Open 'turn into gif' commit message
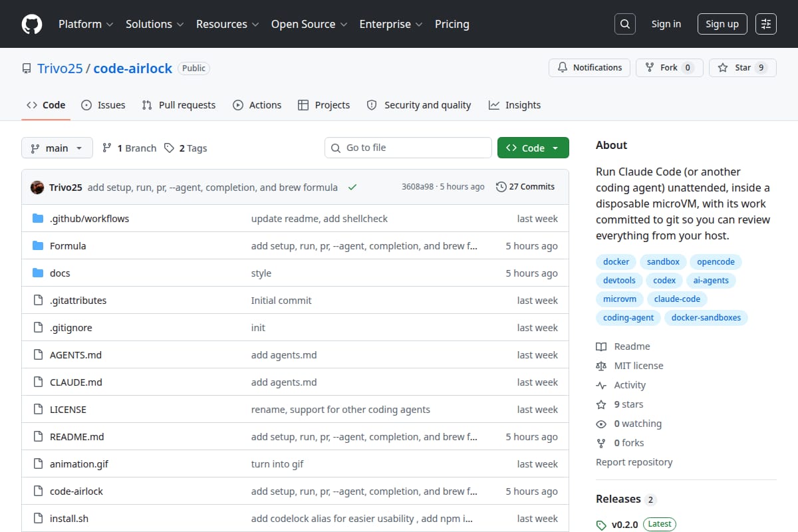 [277, 464]
